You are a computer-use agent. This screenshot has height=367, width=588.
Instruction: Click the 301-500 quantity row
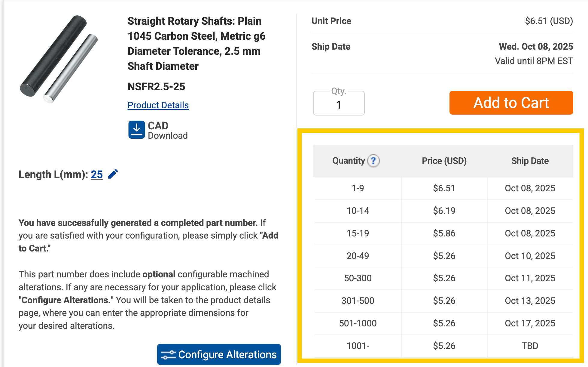pos(443,301)
